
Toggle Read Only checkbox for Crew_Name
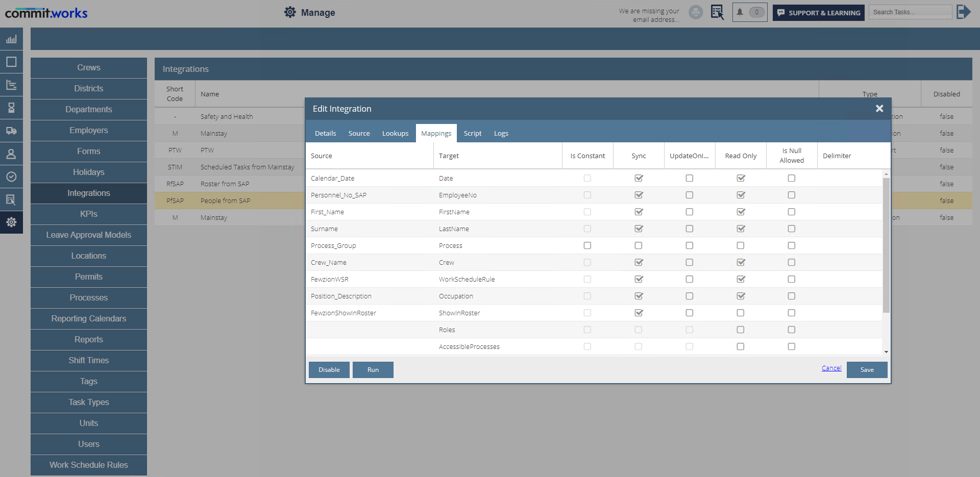pos(741,262)
